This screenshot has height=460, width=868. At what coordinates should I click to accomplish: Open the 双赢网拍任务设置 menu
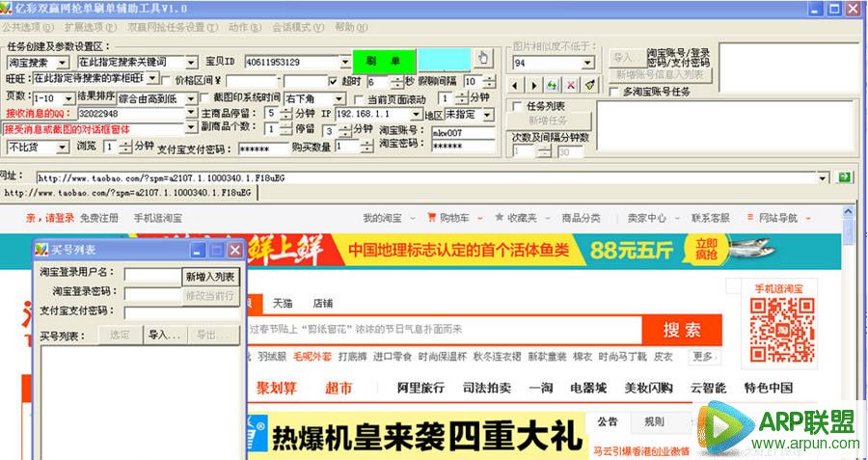[173, 27]
